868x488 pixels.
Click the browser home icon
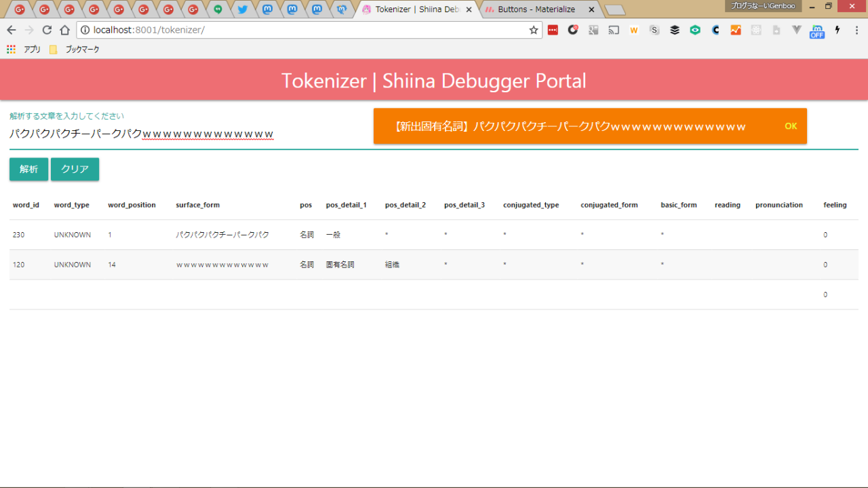click(x=64, y=30)
